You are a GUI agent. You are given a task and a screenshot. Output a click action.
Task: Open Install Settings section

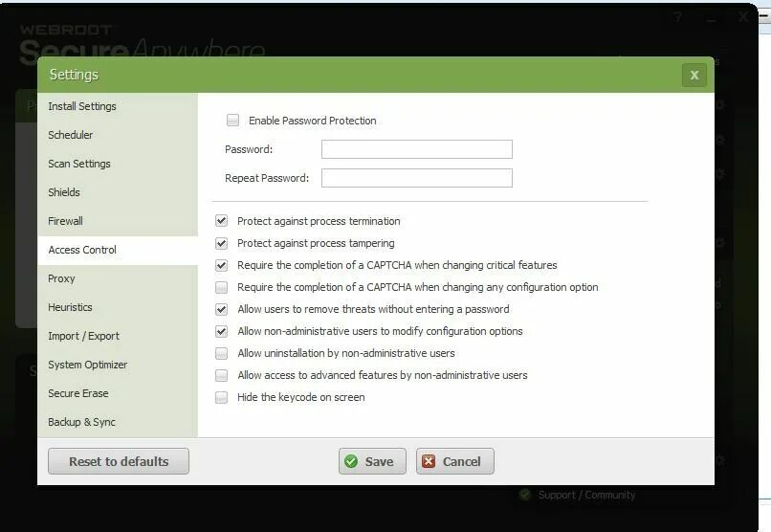click(x=118, y=106)
